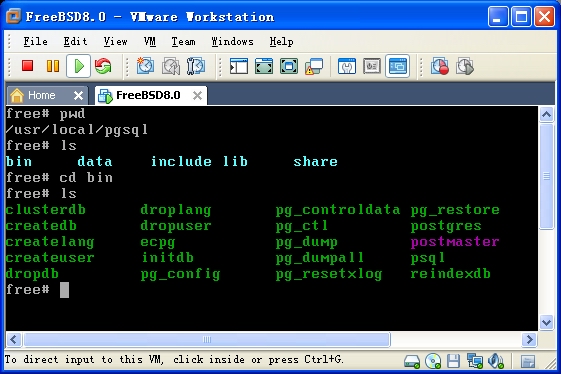561x374 pixels.
Task: Switch to Quick Switch mode icon
Action: pos(264,66)
